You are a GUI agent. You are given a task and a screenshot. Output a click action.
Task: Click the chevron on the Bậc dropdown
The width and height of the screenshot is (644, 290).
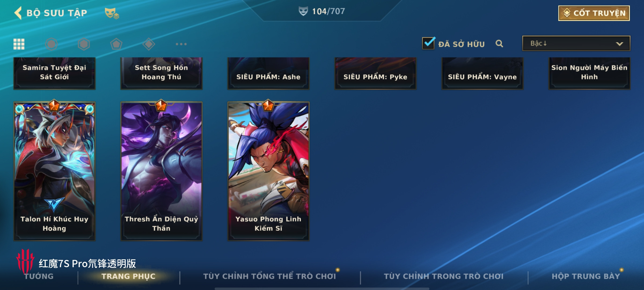point(619,44)
